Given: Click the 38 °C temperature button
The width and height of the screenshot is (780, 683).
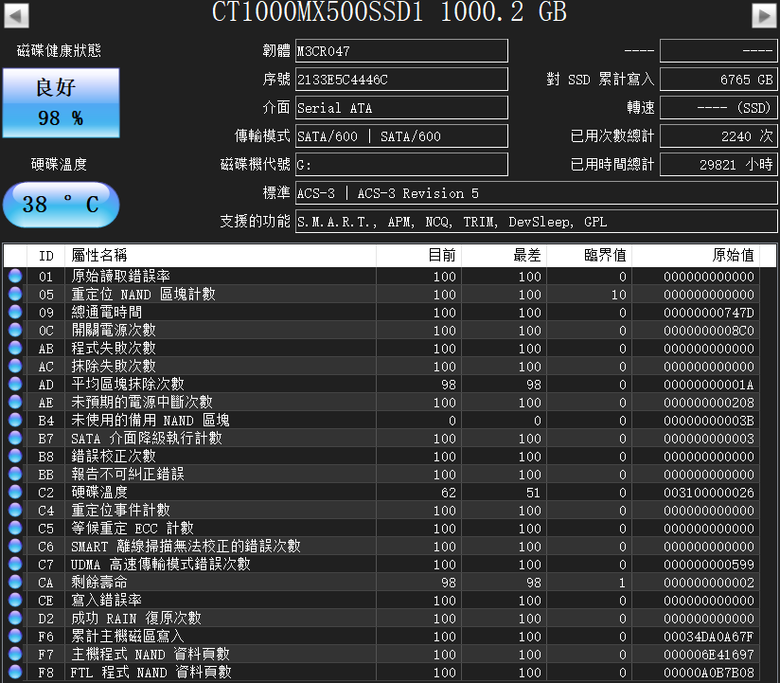Looking at the screenshot, I should tap(61, 204).
